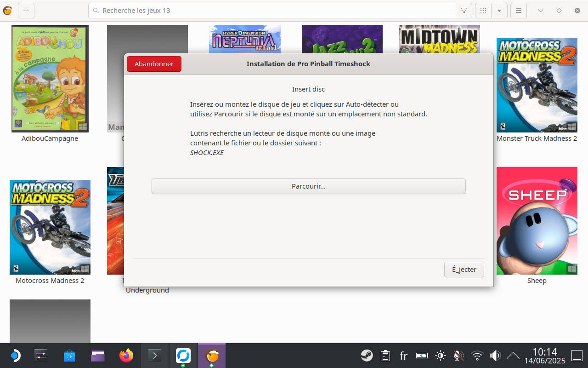The height and width of the screenshot is (368, 588).
Task: Select the Jazz Jackrabbit 2 cover
Action: 342,39
